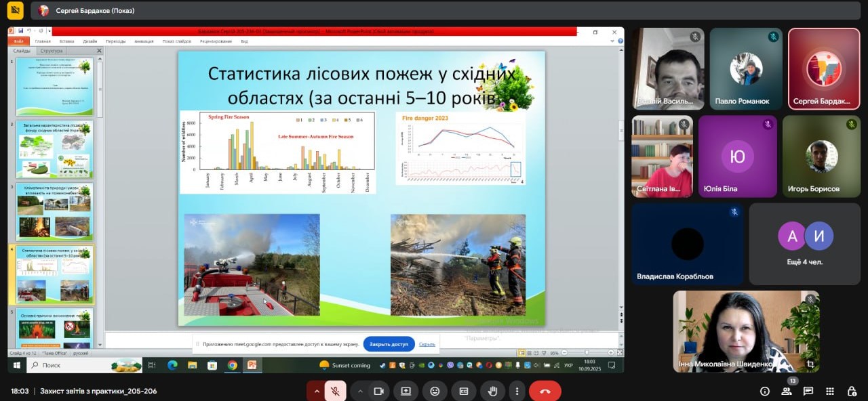This screenshot has height=401, width=868.
Task: Open the chat with everyone panel
Action: [808, 391]
